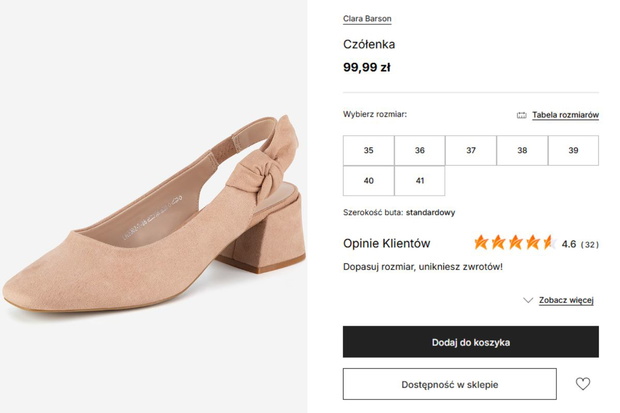The height and width of the screenshot is (413, 620).
Task: Click Dodaj do koszyka button
Action: coord(471,342)
